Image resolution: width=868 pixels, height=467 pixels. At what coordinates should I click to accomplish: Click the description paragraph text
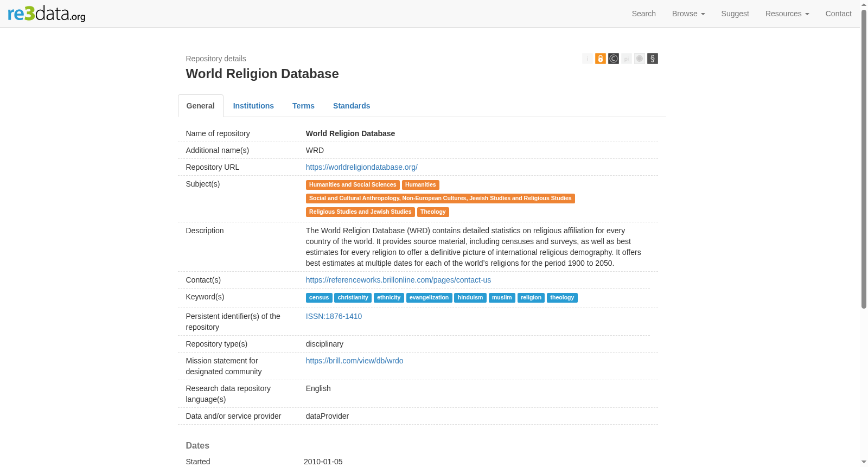(474, 247)
